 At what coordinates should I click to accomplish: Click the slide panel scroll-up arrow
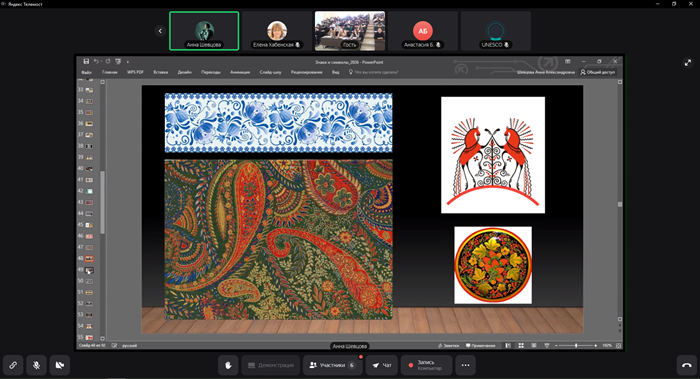click(x=102, y=82)
